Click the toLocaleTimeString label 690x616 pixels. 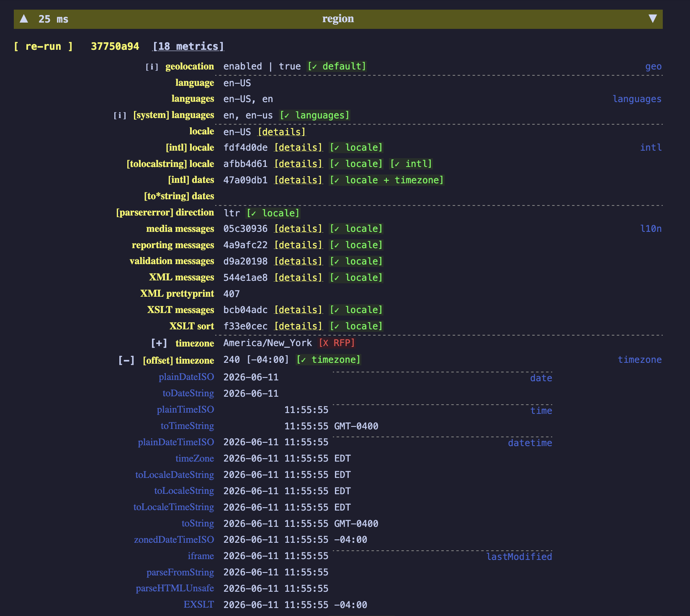174,507
